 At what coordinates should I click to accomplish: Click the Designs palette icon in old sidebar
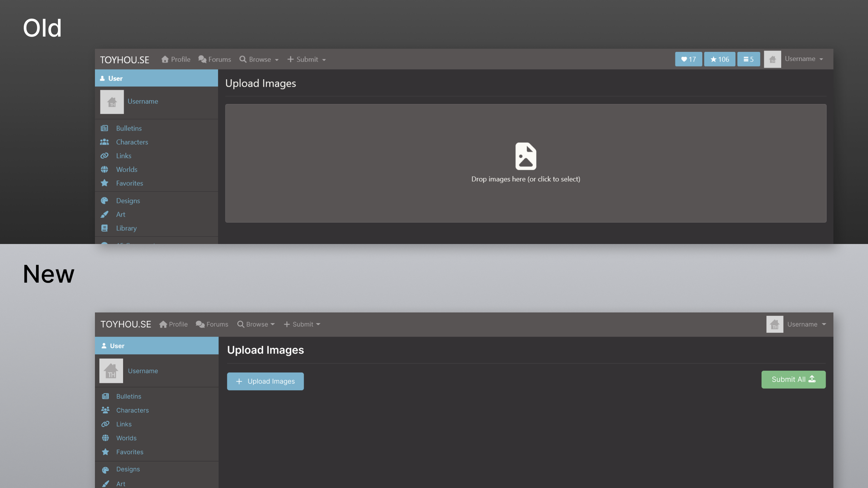click(104, 201)
